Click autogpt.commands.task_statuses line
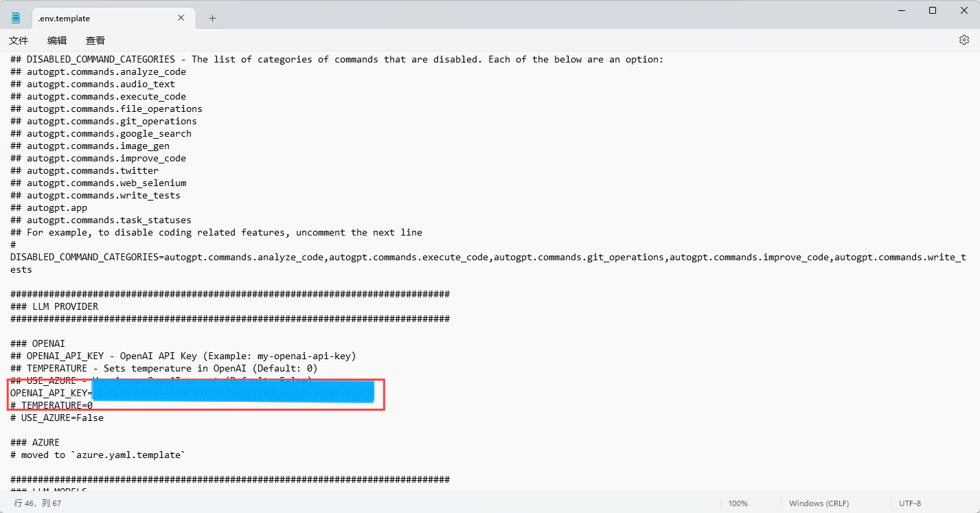This screenshot has height=513, width=980. (101, 220)
